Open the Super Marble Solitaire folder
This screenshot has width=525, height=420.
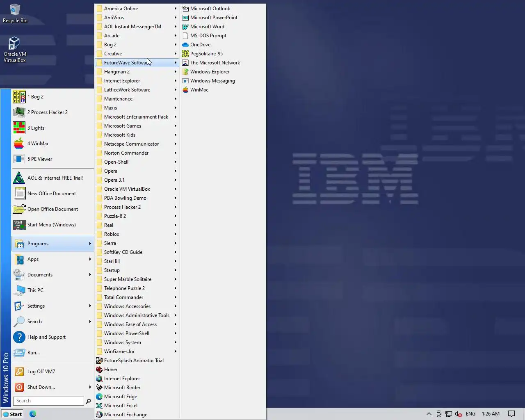pos(137,279)
